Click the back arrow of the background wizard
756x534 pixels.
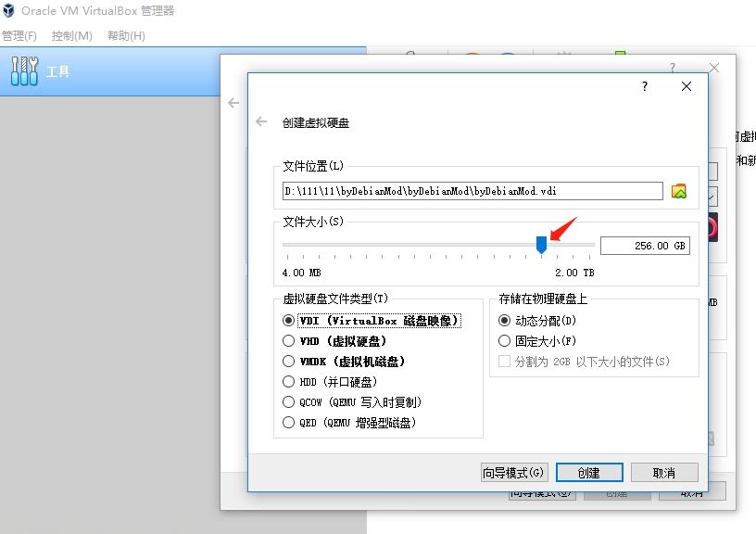[233, 103]
